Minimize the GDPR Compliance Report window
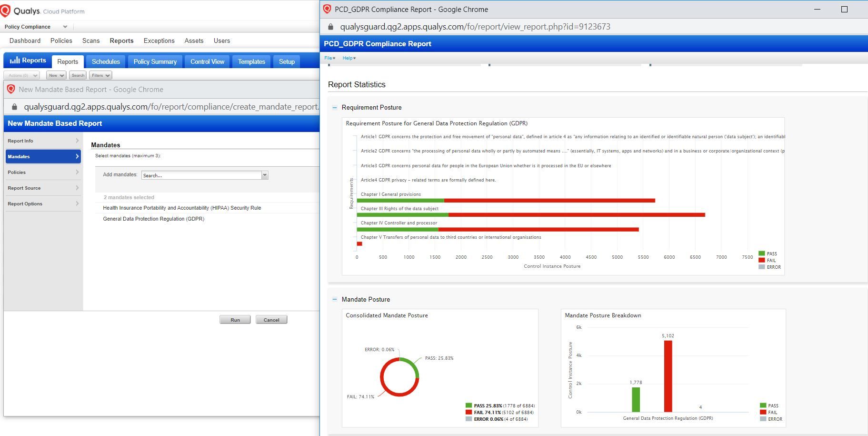 [x=818, y=9]
